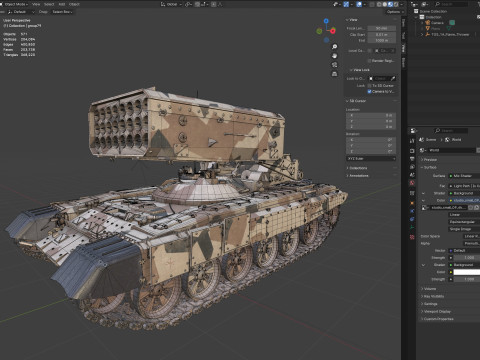The image size is (480, 360).
Task: Toggle camera view with the camera icon
Action: [334, 65]
